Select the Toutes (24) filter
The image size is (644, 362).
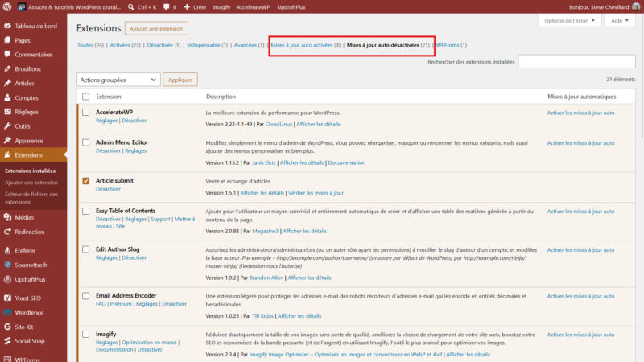click(x=90, y=45)
